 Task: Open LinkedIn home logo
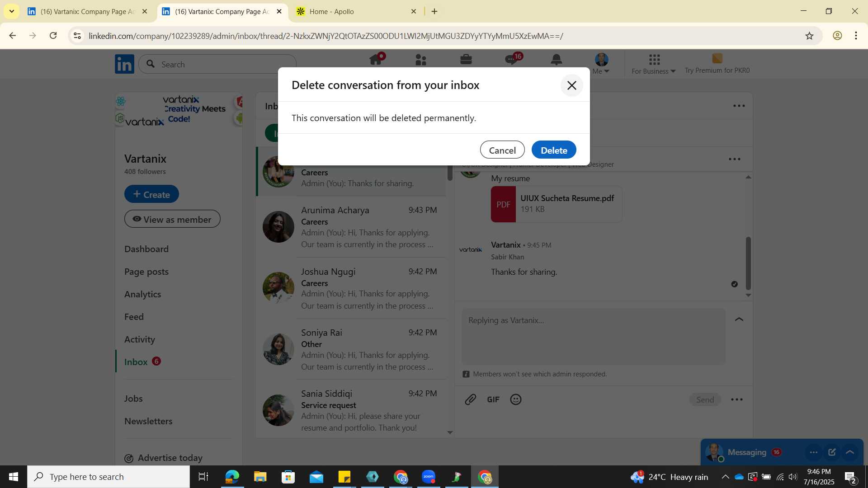click(124, 64)
